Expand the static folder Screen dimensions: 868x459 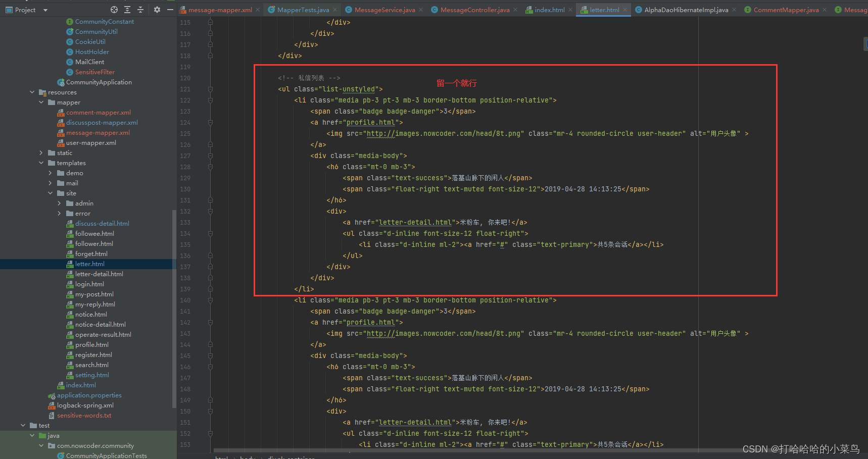(41, 152)
